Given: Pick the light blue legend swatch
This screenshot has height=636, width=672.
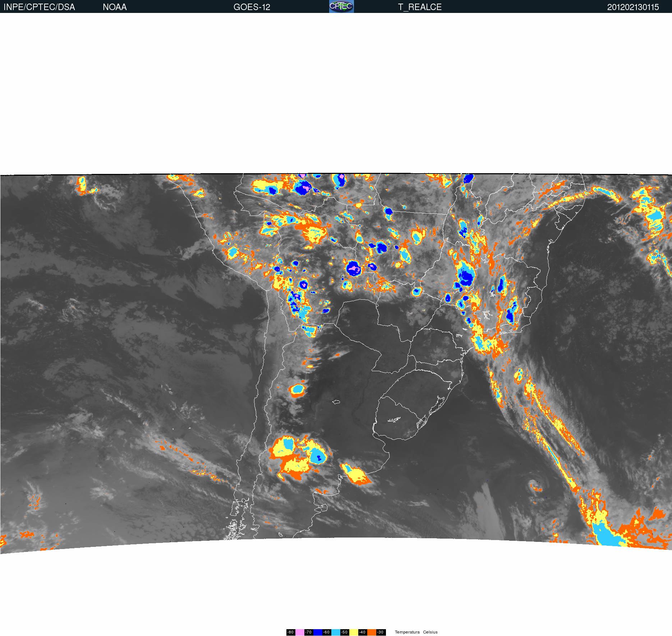Looking at the screenshot, I should coord(336,632).
